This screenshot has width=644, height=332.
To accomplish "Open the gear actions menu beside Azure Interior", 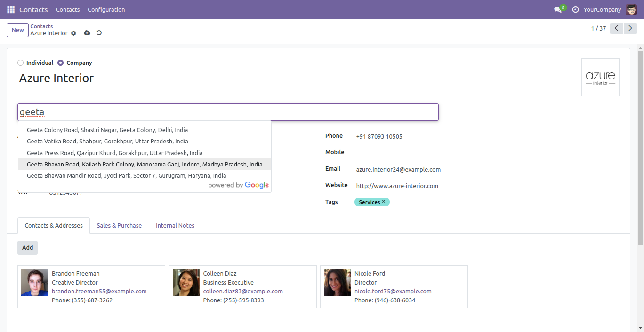I will 73,33.
